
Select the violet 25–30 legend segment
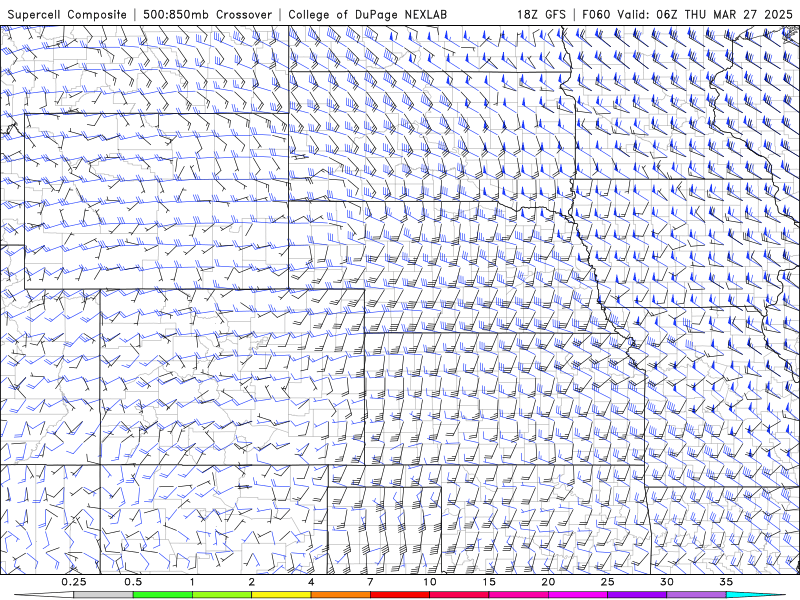tap(637, 595)
